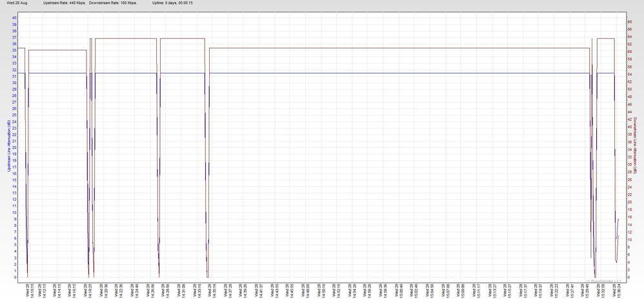The height and width of the screenshot is (299, 644).
Task: Click the 10 tick on upstream axis
Action: tap(14, 212)
